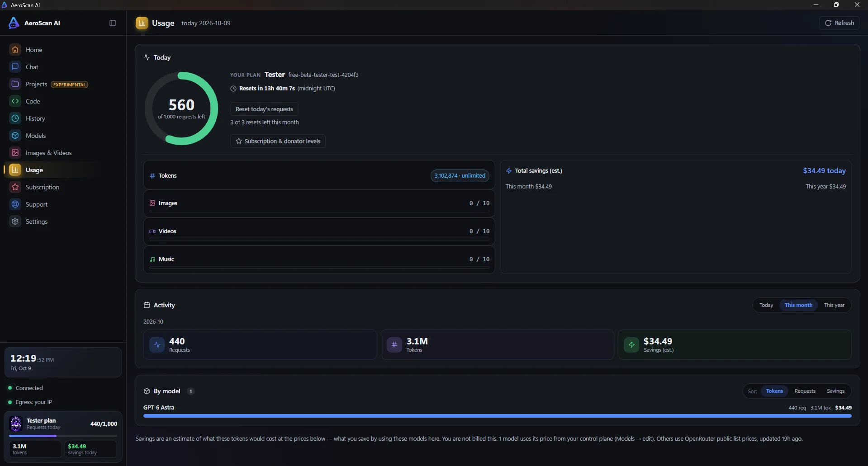
Task: Click the AeroScan AI logo icon
Action: coord(14,23)
